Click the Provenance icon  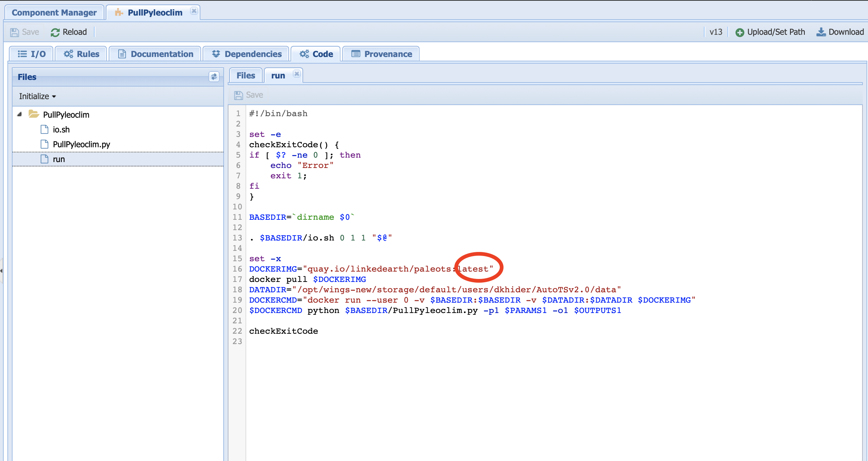pyautogui.click(x=356, y=54)
